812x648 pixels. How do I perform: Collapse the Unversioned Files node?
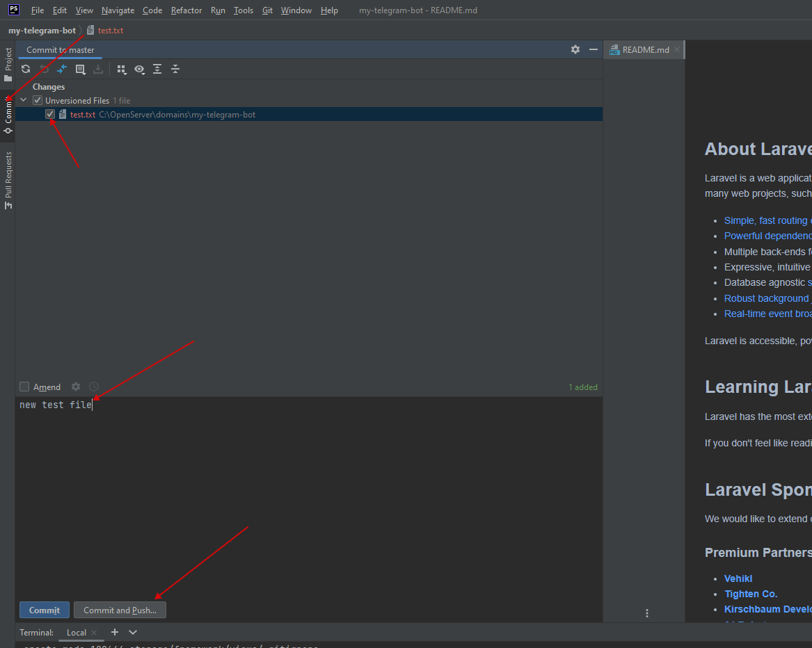point(23,100)
